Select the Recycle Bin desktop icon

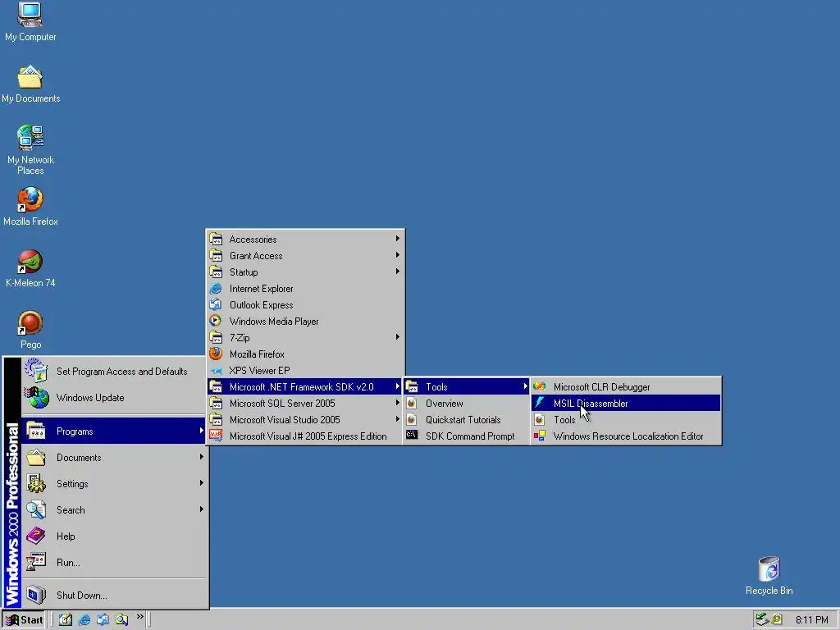[769, 575]
